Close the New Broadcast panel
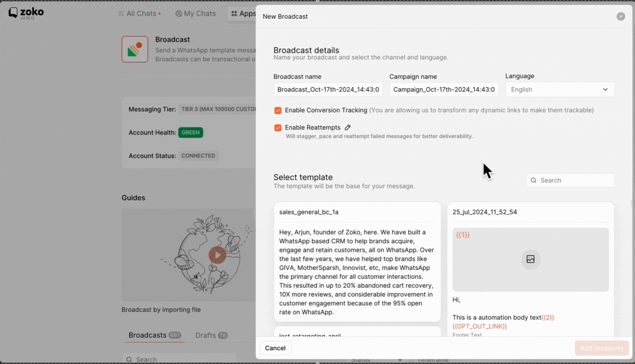The height and width of the screenshot is (364, 635). [x=620, y=16]
